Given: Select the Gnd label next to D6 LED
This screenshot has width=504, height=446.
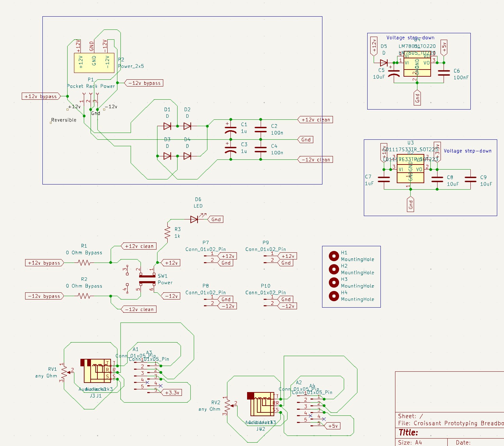Looking at the screenshot, I should coord(216,219).
